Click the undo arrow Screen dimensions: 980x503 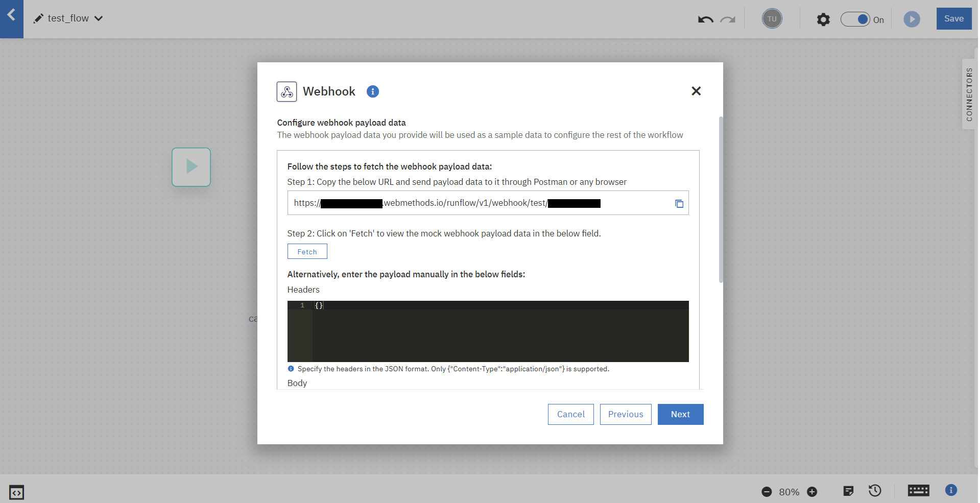705,19
